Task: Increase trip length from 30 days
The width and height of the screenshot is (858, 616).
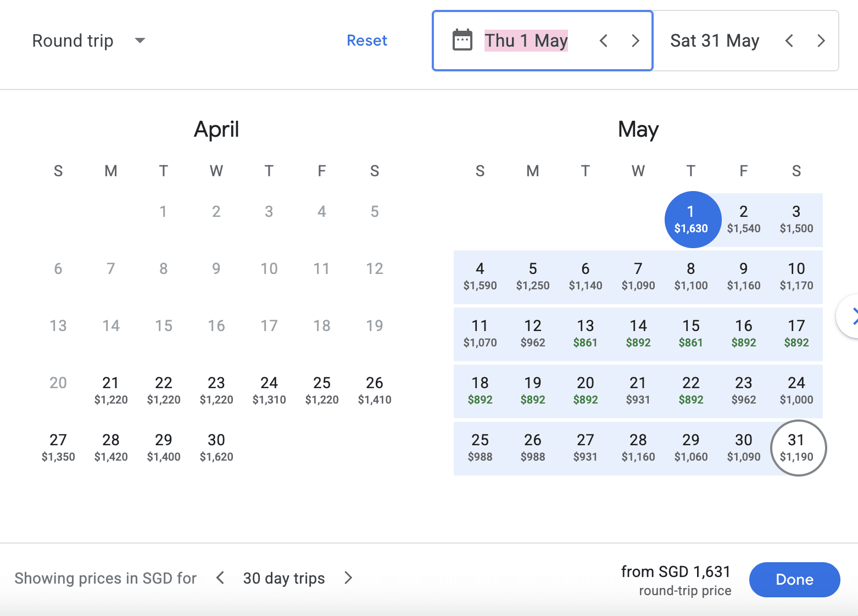Action: pos(348,578)
